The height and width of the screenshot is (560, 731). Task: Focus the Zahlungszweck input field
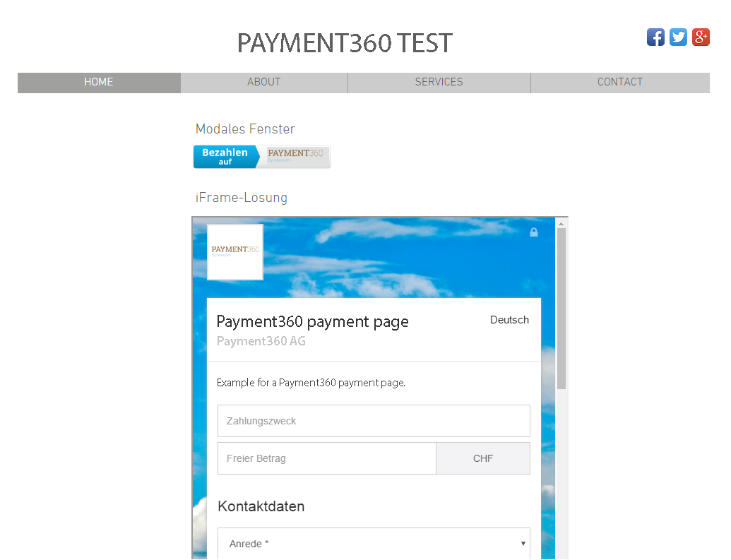point(374,421)
